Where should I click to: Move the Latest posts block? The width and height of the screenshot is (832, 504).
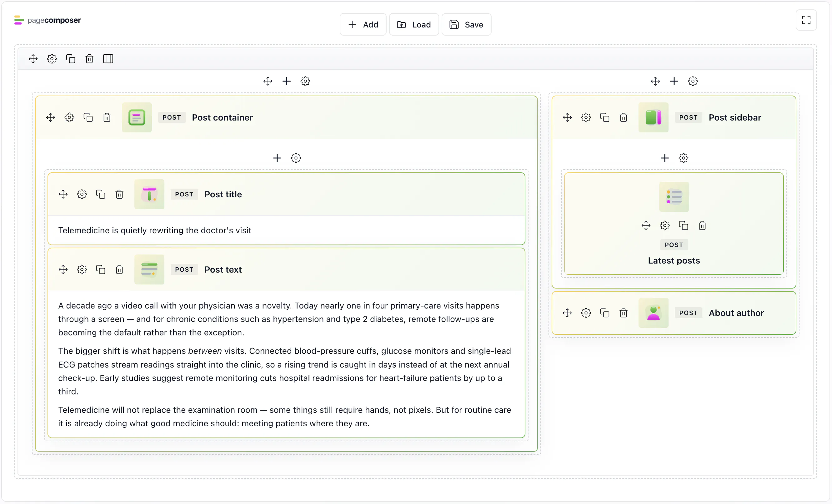(x=646, y=225)
